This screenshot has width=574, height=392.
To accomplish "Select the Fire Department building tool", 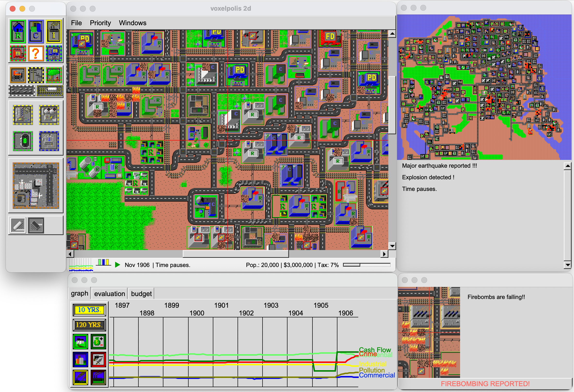I will point(18,53).
